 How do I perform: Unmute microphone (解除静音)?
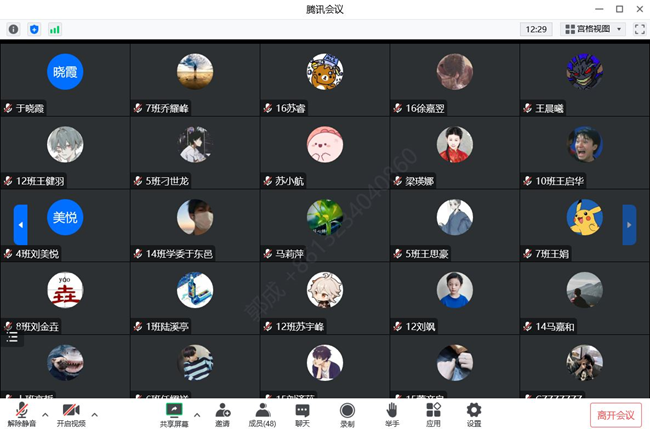[22, 415]
